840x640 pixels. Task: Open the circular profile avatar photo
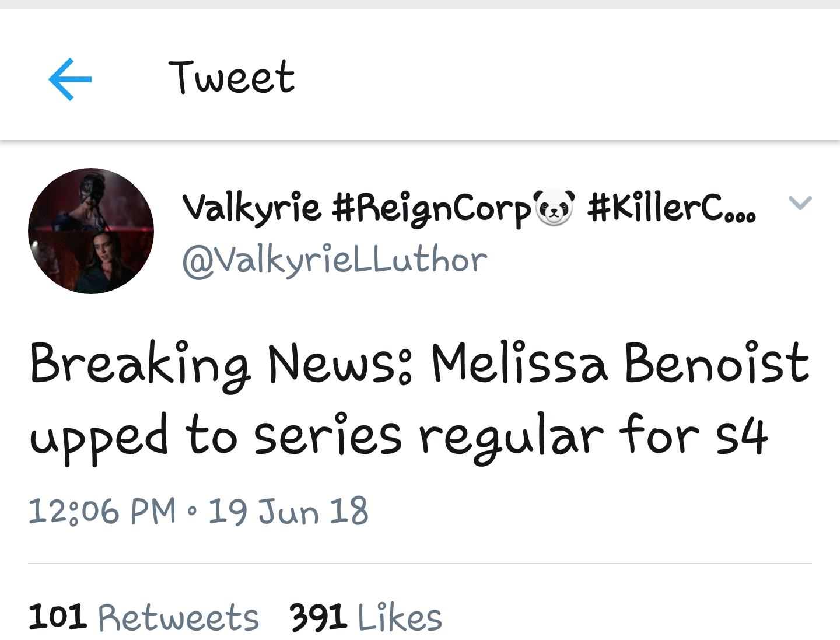(91, 231)
